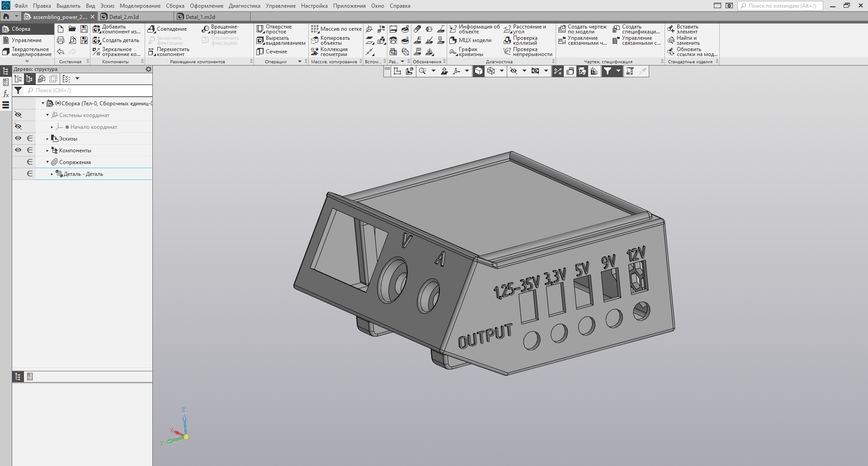Switch to the Detal_2.m3d tab

point(124,17)
